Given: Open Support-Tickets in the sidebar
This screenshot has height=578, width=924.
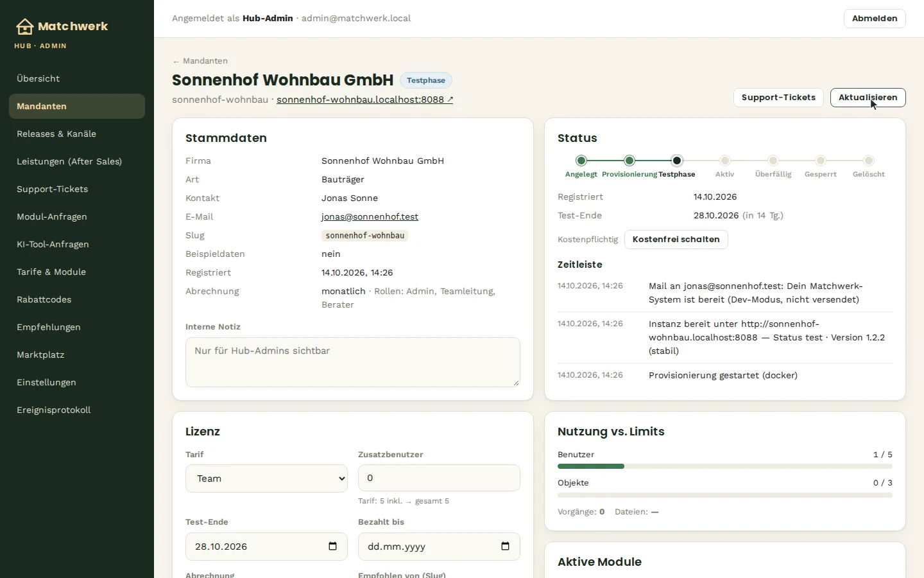Looking at the screenshot, I should click(77, 189).
